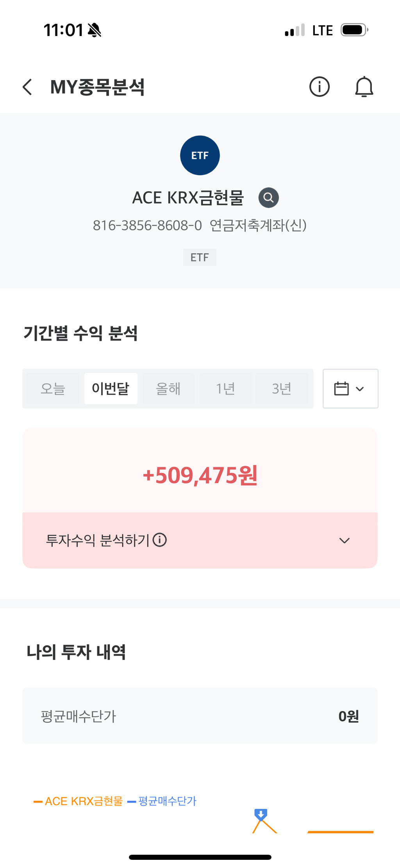Click the ETF tag below the account number
This screenshot has height=868, width=400.
(x=200, y=257)
